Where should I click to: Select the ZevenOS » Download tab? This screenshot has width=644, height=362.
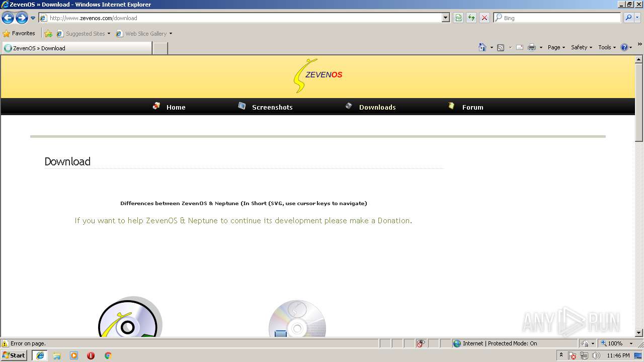[x=76, y=48]
